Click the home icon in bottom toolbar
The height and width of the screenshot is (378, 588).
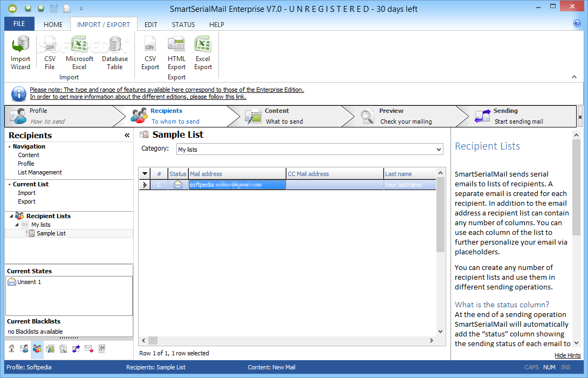12,349
